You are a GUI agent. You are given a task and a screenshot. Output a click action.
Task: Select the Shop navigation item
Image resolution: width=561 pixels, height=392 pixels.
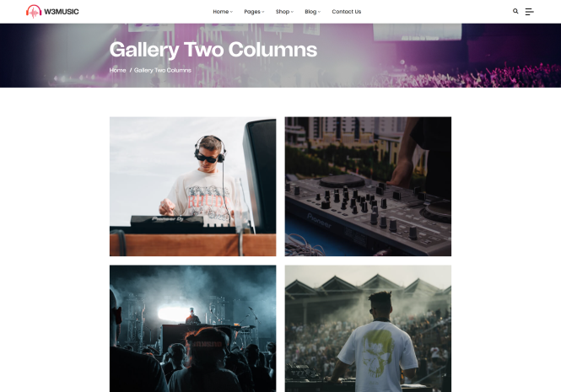pyautogui.click(x=283, y=12)
